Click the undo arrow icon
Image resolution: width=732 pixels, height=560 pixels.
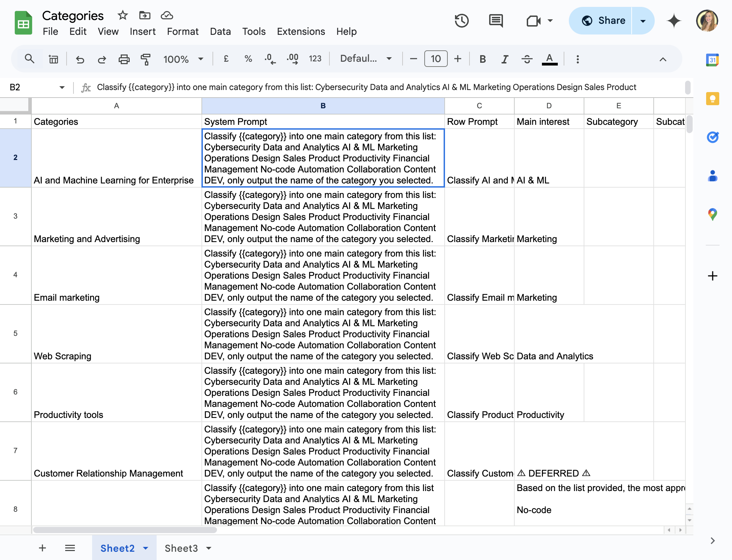pyautogui.click(x=80, y=59)
